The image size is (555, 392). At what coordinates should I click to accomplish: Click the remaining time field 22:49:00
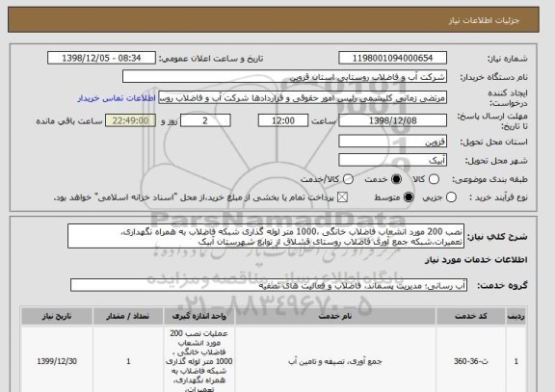pos(131,120)
